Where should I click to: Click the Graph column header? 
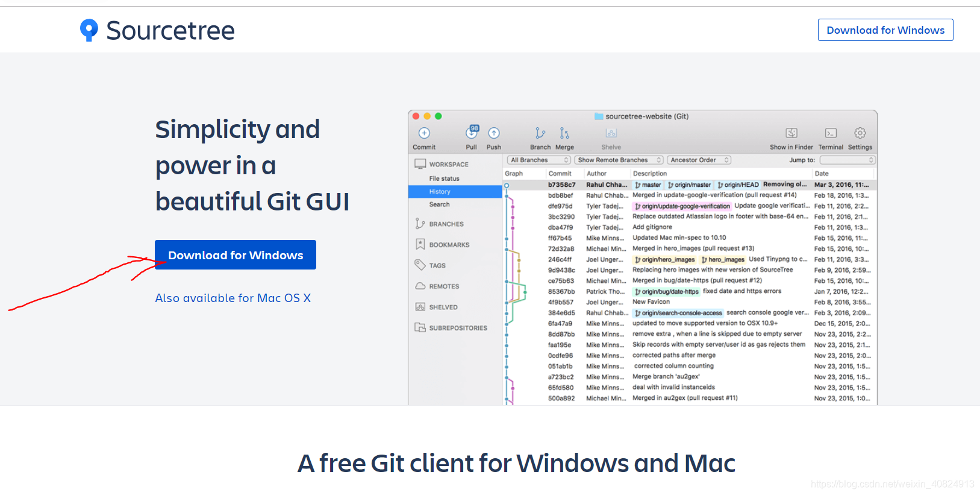(x=514, y=174)
